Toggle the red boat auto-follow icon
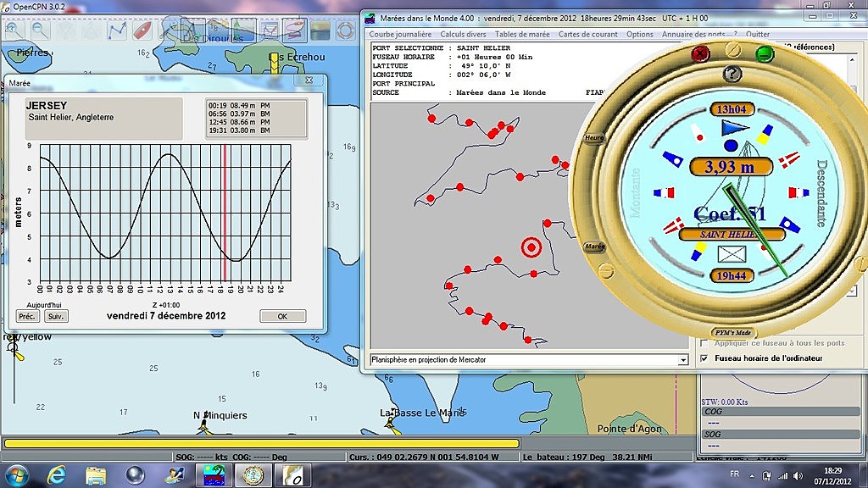Screen dimensions: 868x488 [142, 30]
